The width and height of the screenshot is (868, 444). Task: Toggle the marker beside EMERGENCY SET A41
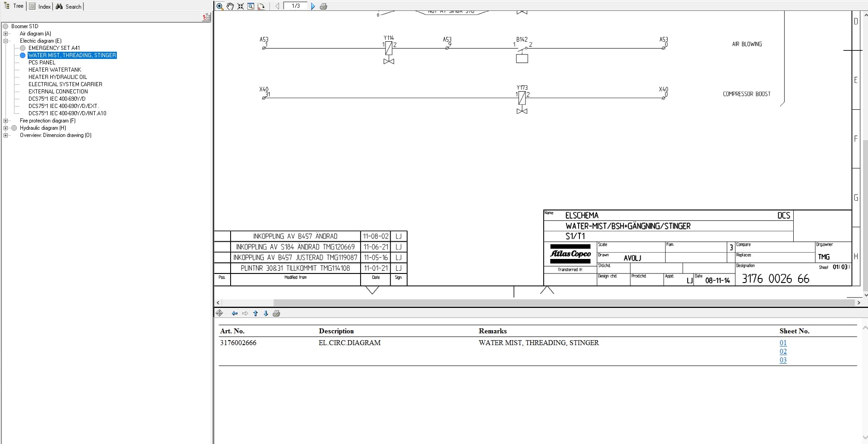coord(22,48)
